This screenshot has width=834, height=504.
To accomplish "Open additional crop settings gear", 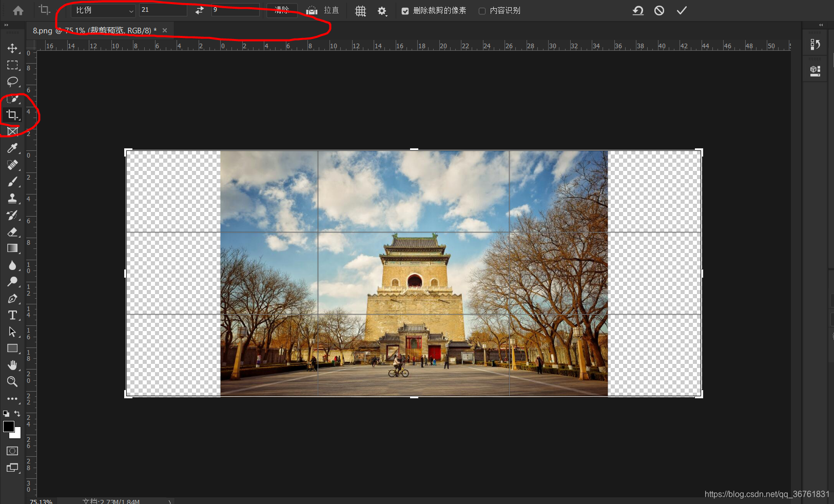I will click(x=382, y=11).
